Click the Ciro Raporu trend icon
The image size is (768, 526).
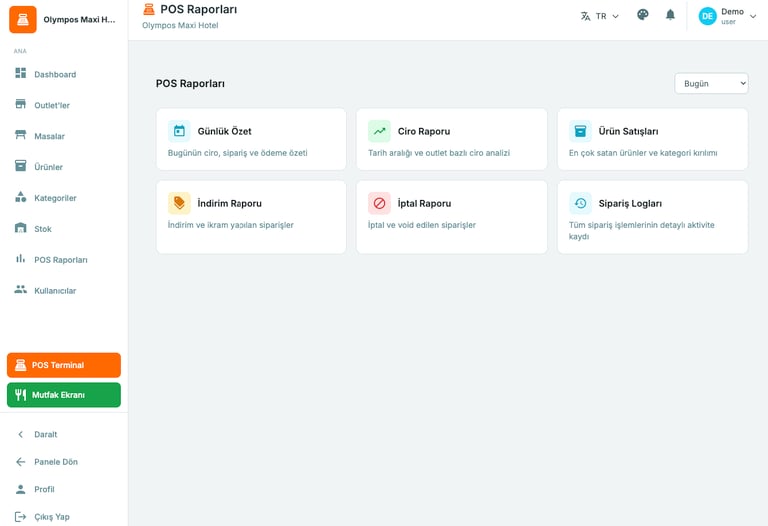pyautogui.click(x=379, y=131)
